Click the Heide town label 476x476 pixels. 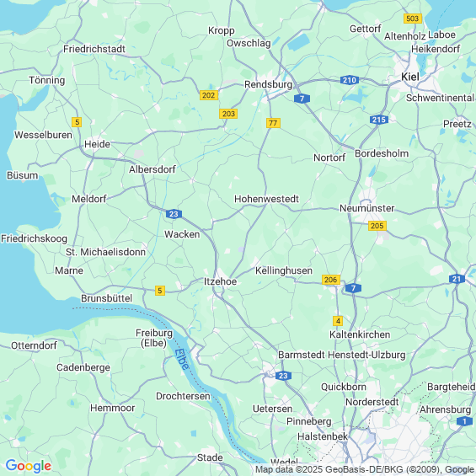coord(97,144)
